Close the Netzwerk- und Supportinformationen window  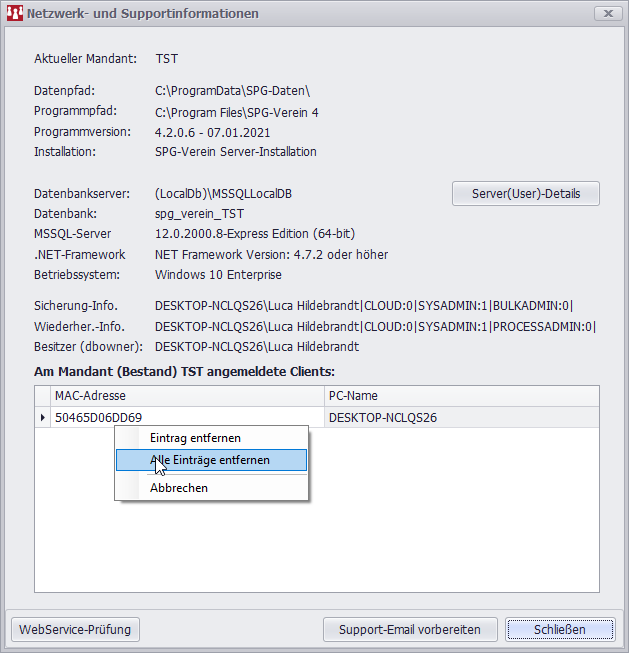point(606,14)
